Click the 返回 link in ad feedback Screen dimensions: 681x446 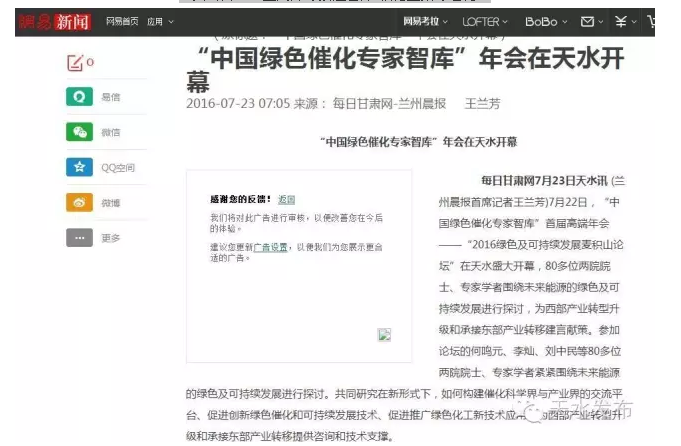tap(287, 199)
